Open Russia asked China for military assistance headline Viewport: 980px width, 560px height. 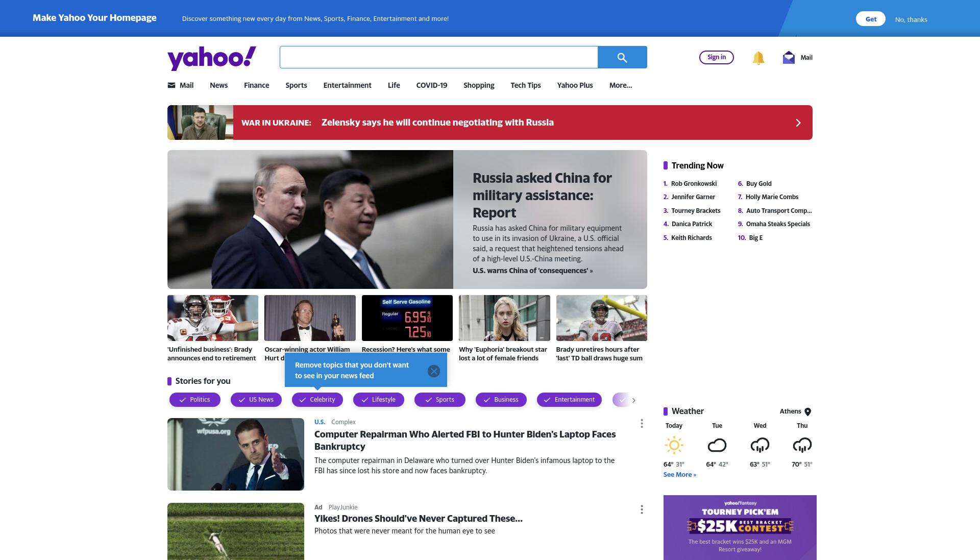coord(542,195)
